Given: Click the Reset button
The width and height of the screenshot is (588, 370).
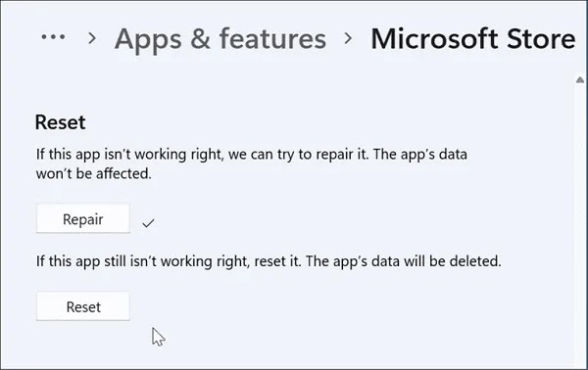Looking at the screenshot, I should pos(83,306).
